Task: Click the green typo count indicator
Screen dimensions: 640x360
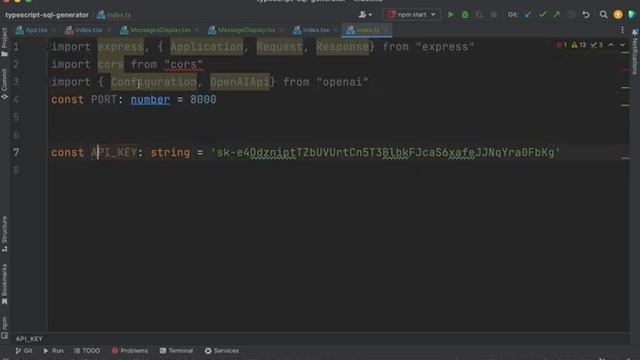Action: point(597,45)
